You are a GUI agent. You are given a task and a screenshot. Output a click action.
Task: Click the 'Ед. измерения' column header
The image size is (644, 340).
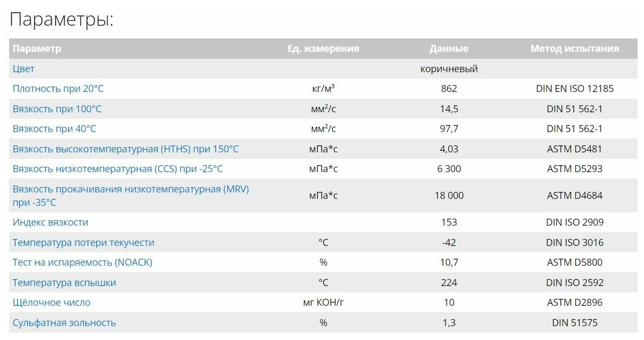click(323, 49)
